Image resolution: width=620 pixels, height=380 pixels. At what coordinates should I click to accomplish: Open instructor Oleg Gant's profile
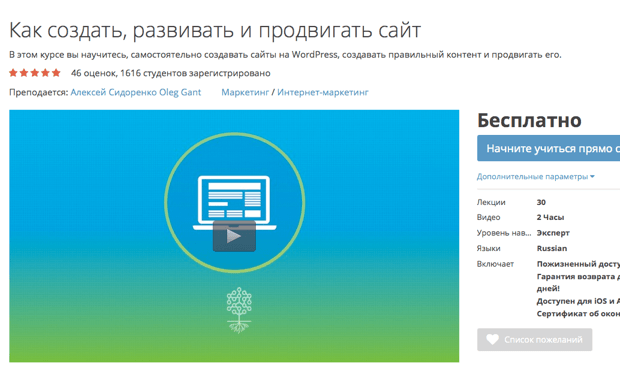click(x=180, y=92)
